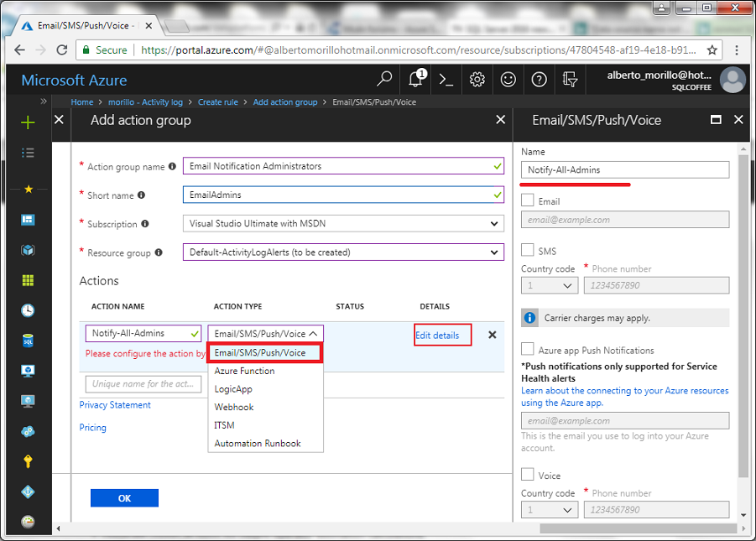Click the Email address field under Email
The image size is (756, 541).
[625, 220]
